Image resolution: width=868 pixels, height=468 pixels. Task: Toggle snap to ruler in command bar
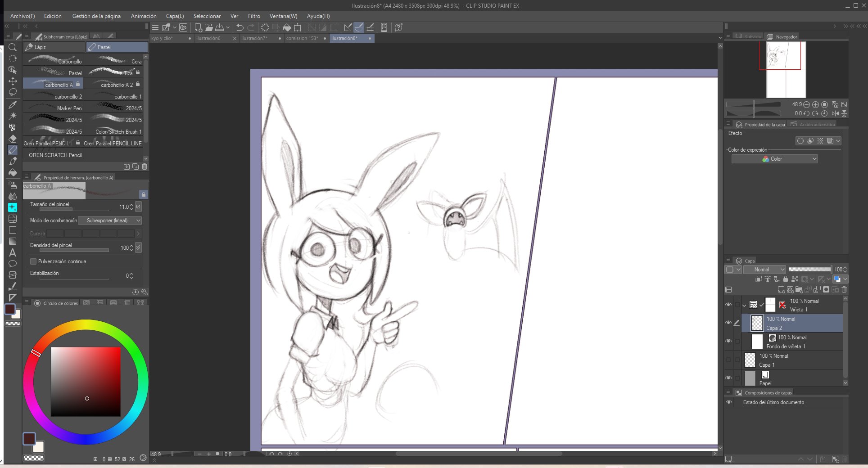348,27
